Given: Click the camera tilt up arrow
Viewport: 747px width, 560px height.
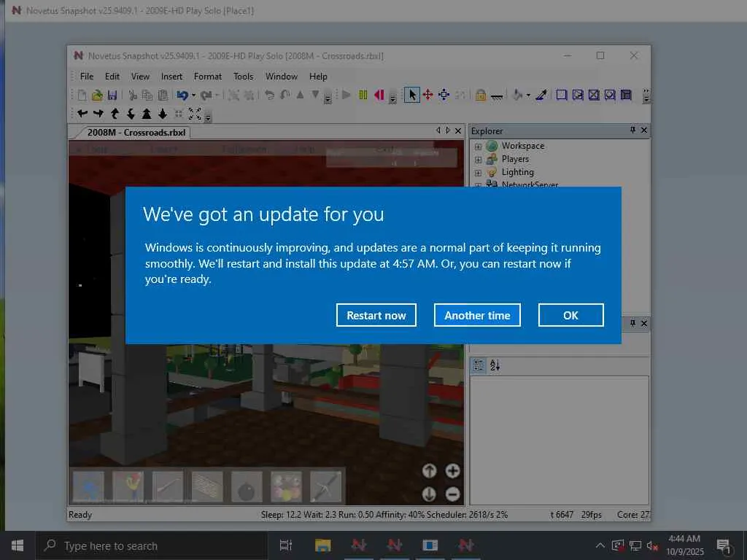Looking at the screenshot, I should (115, 113).
